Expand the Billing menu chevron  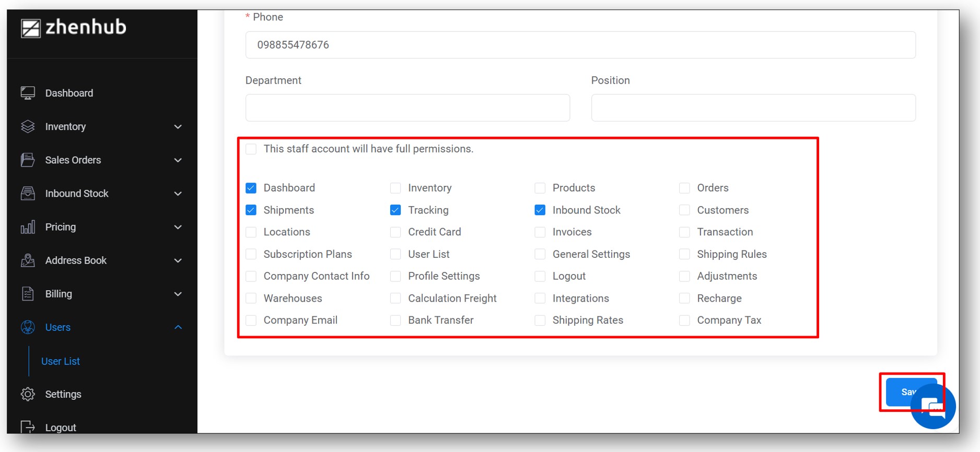(178, 294)
